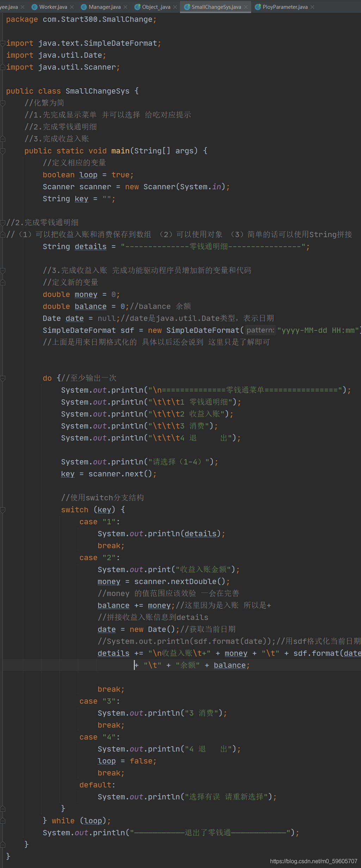This screenshot has width=361, height=868.
Task: Click the balance variable in double declaration
Action: tap(91, 306)
